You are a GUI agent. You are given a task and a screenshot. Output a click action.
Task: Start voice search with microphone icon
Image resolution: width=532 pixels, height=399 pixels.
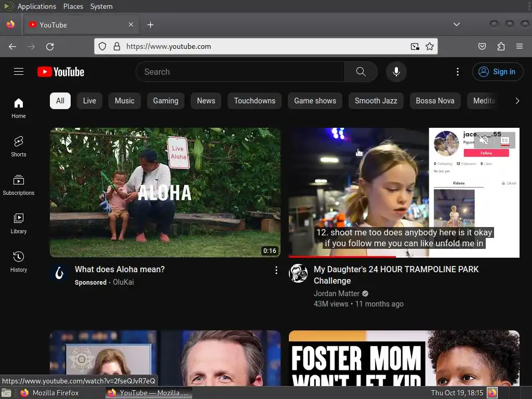[x=396, y=72]
